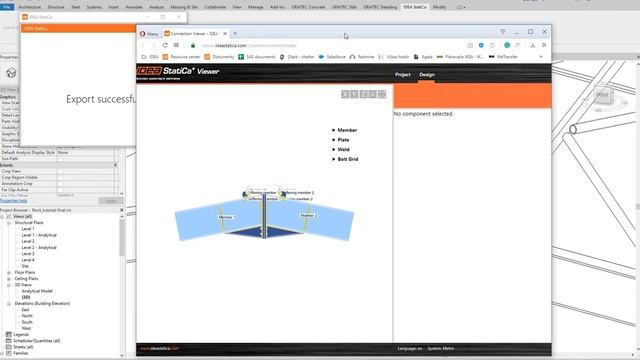Open the Opera speed dial grid icon

pyautogui.click(x=176, y=45)
